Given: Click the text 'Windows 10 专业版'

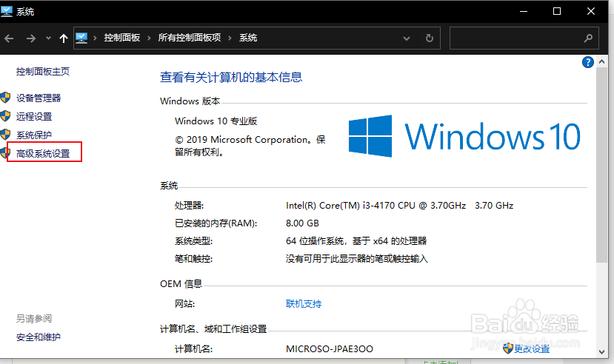Looking at the screenshot, I should pos(216,121).
